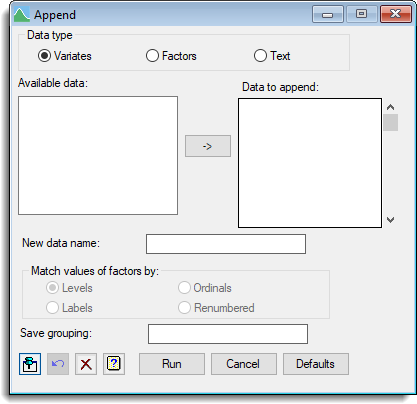This screenshot has height=404, width=417.
Task: Click the New data name field
Action: tap(226, 244)
